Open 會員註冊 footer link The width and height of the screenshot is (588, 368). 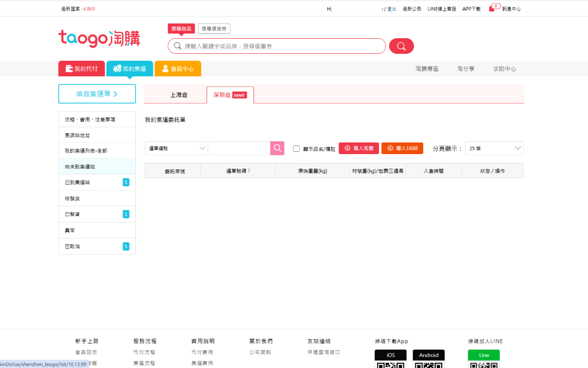[86, 352]
